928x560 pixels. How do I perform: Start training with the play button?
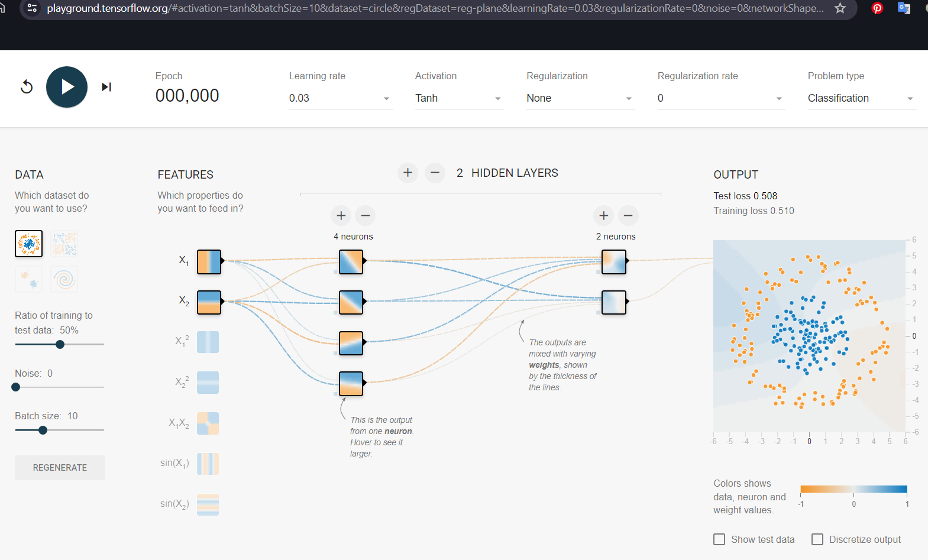pos(67,87)
